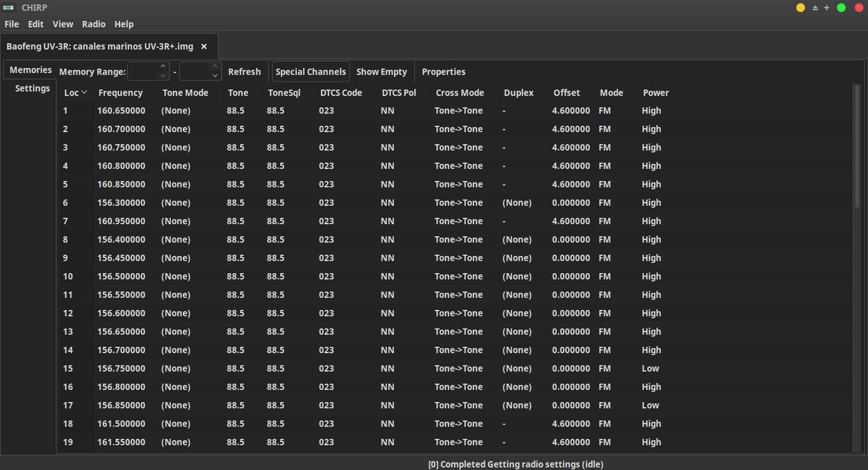Screen dimensions: 868x470
Task: Click the ToneSql column header
Action: click(x=284, y=93)
